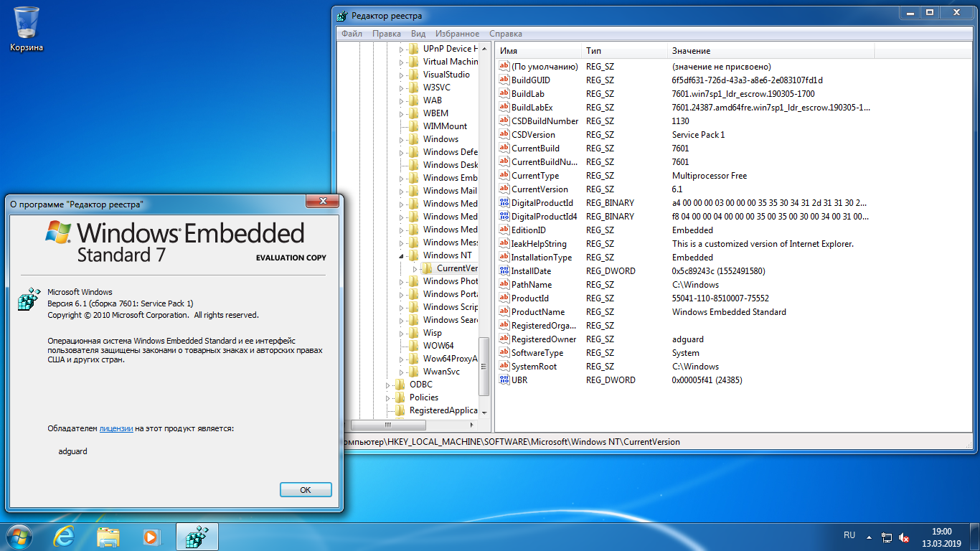The height and width of the screenshot is (551, 980).
Task: Open the лицензии link
Action: click(116, 428)
